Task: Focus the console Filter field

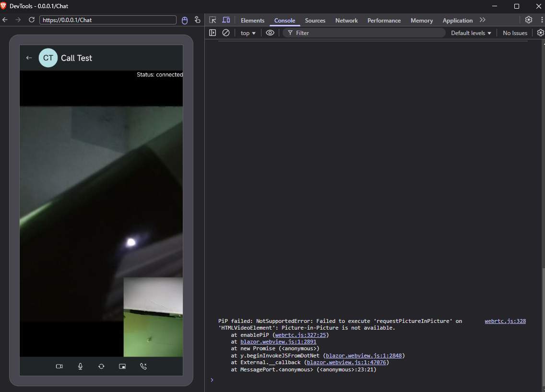Action: pos(364,33)
